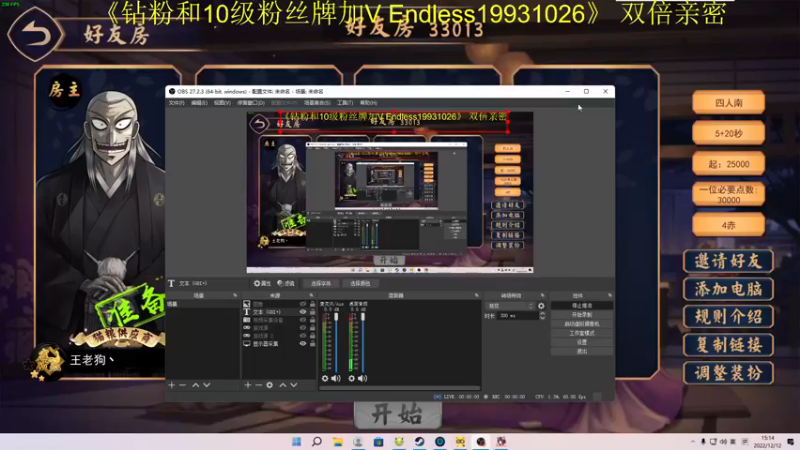Open the 场景集合(S) menu in OBS
Image resolution: width=800 pixels, height=450 pixels.
point(317,103)
